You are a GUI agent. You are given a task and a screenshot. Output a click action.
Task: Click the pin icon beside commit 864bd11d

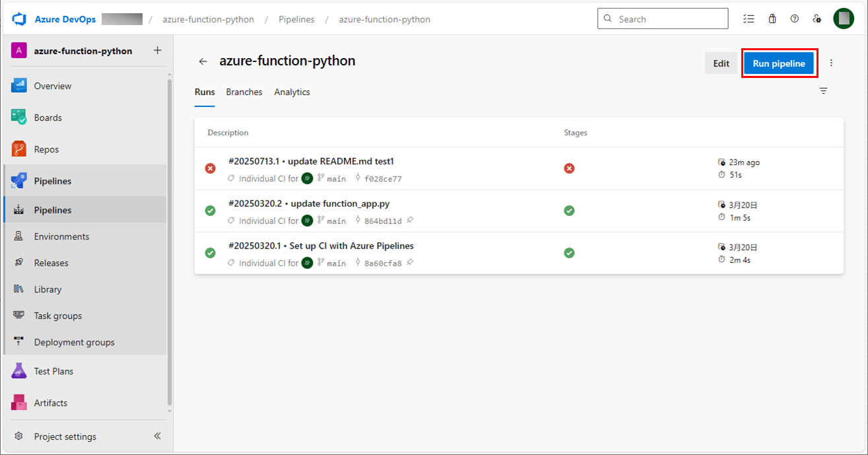pyautogui.click(x=410, y=220)
